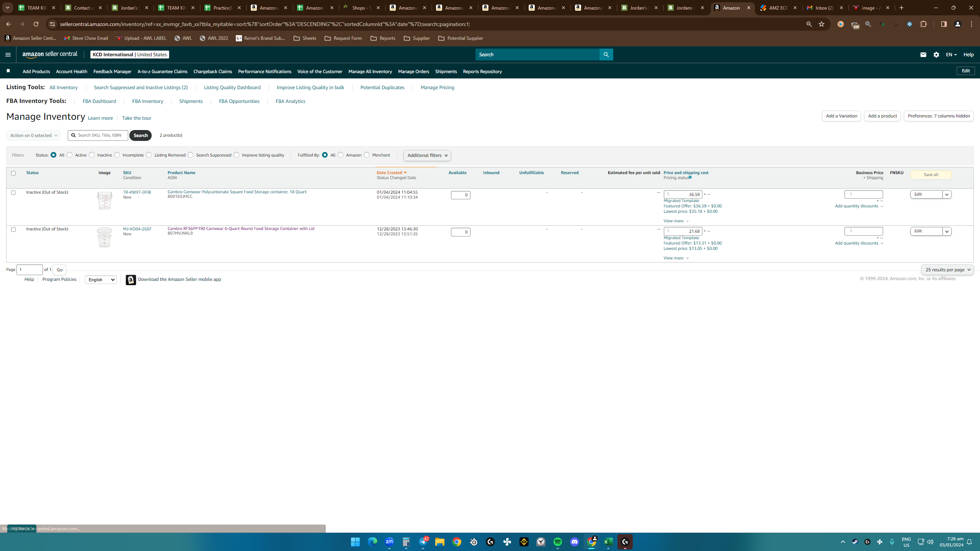980x551 pixels.
Task: Open the Binance app from the taskbar
Action: tap(524, 542)
